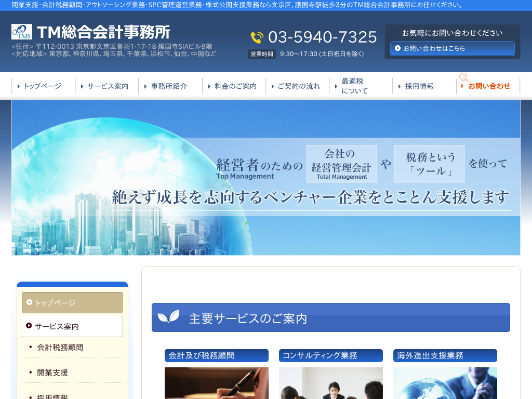This screenshot has width=532, height=399.
Task: Click the orange お問い合わせ navigation item
Action: click(489, 86)
